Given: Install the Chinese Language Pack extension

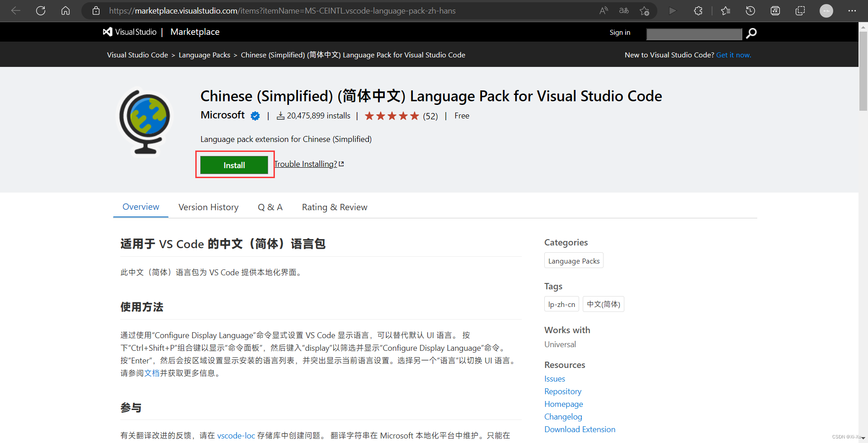Looking at the screenshot, I should click(x=234, y=165).
